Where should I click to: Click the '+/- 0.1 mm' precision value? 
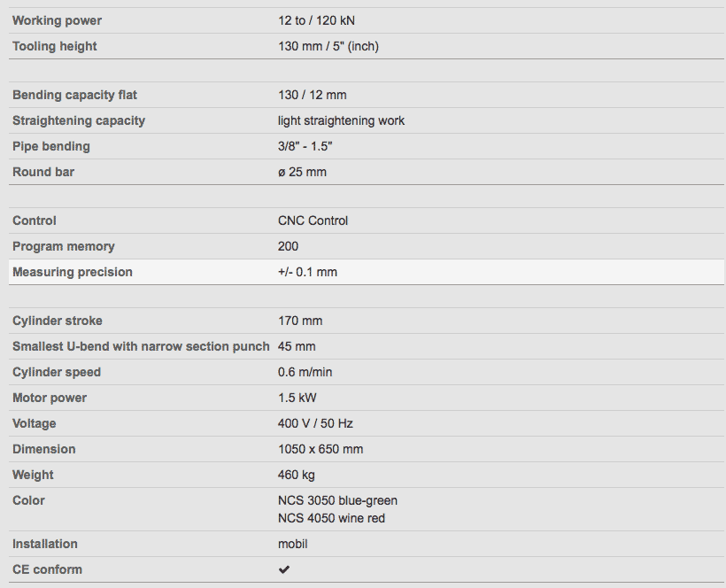[x=307, y=272]
